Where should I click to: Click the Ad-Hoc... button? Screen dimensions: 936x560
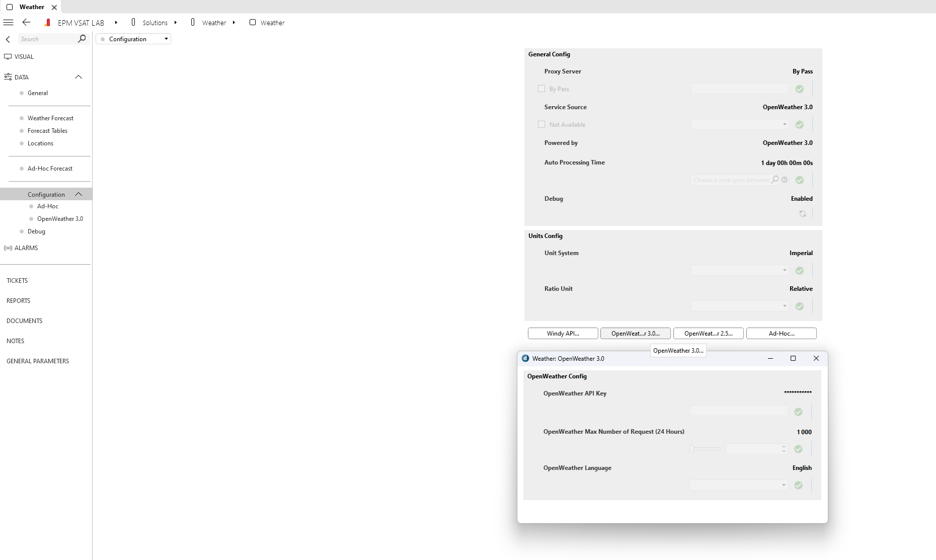[x=782, y=334]
